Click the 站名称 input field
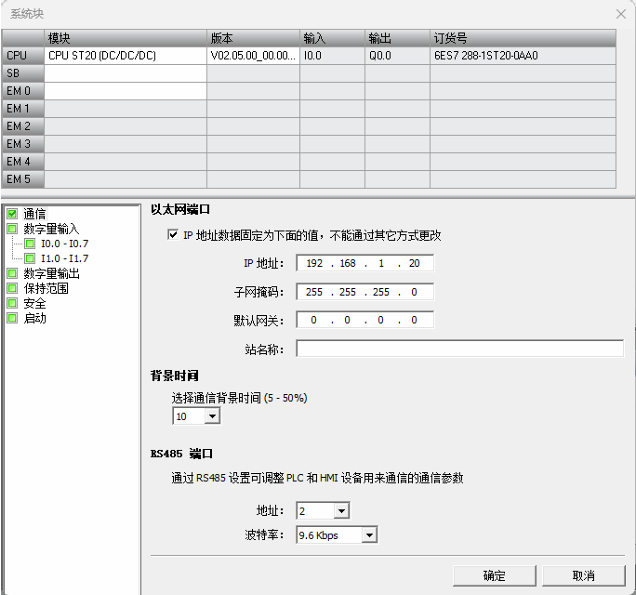The image size is (636, 595). (460, 349)
